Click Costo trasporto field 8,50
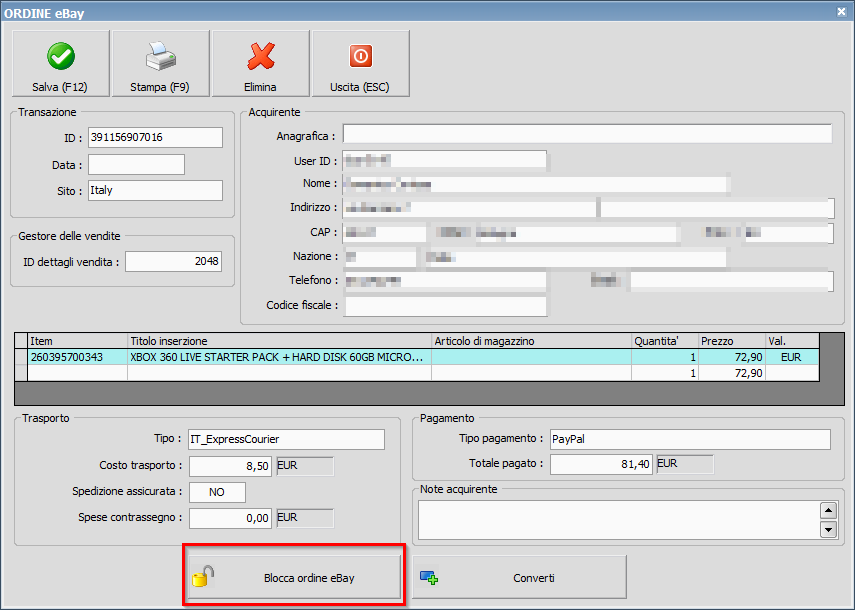The image size is (855, 610). click(230, 466)
